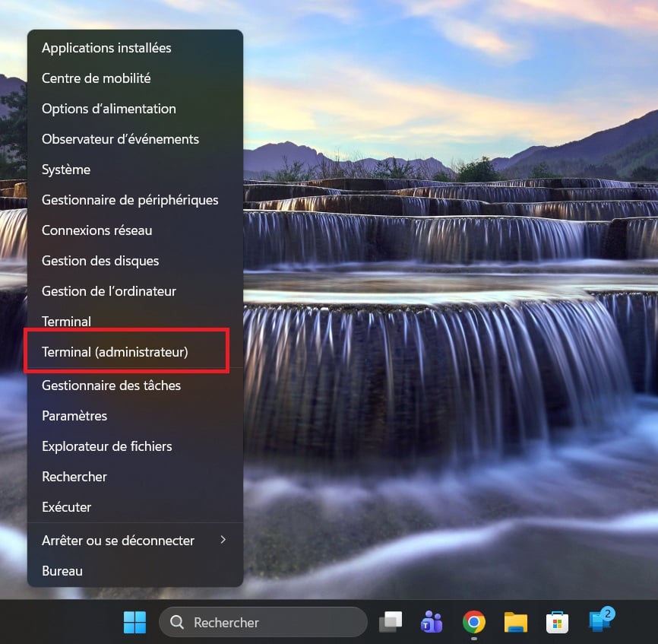Open Task View from the taskbar
Viewport: 658px width, 644px height.
coord(390,622)
